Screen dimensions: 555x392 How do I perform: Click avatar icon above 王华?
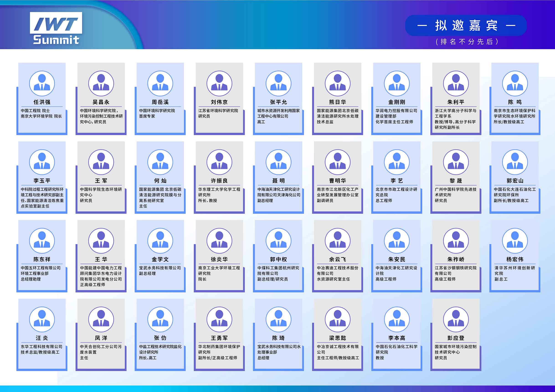(101, 241)
